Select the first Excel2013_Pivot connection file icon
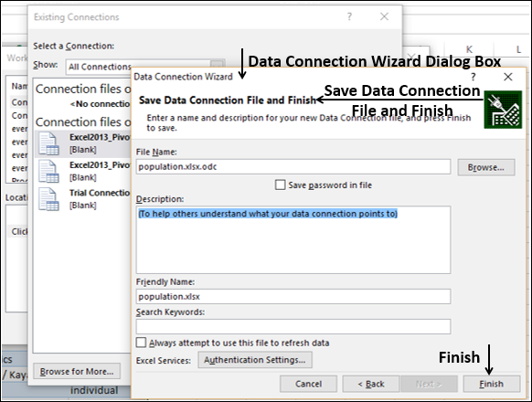The height and width of the screenshot is (402, 532). [48, 143]
